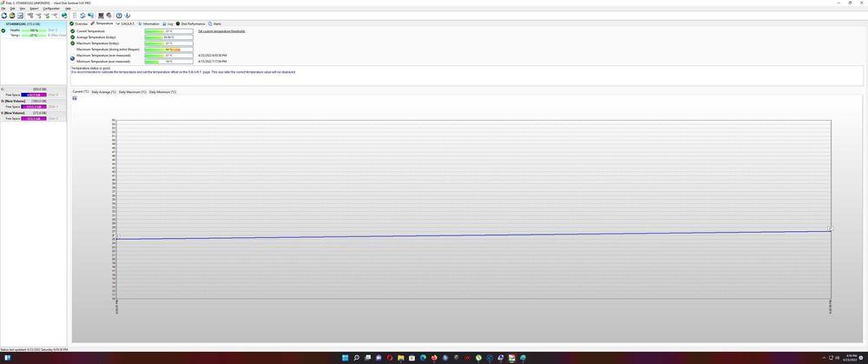Click the Maximum Temperature (today) gauge bar

tap(169, 43)
